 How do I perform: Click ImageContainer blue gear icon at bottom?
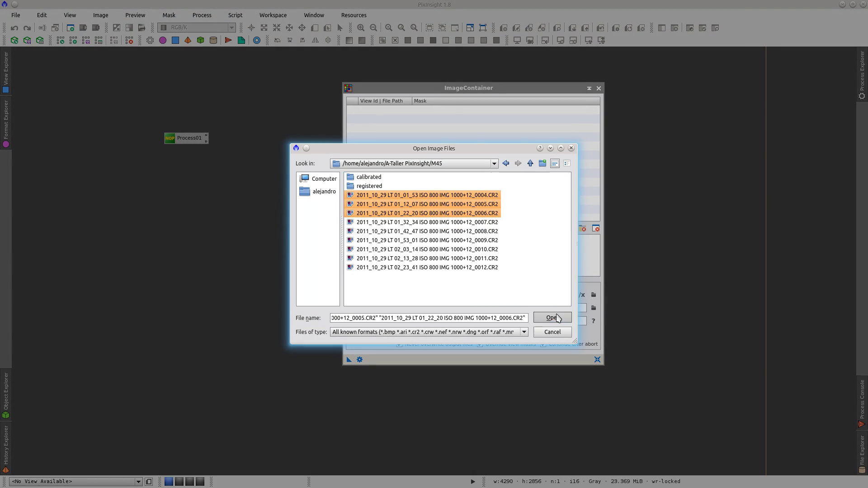pyautogui.click(x=360, y=360)
